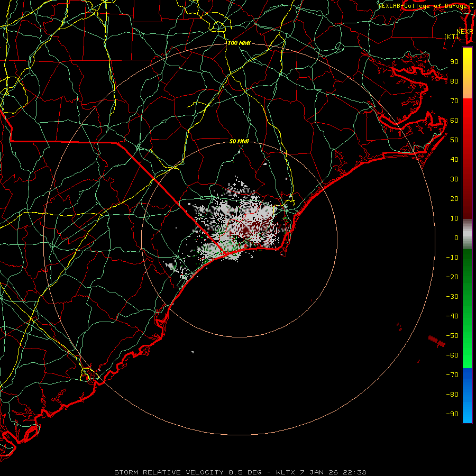Image resolution: width=476 pixels, height=476 pixels.
Task: Select the "NEXLAB-College of DuPage" header text
Action: pyautogui.click(x=423, y=6)
